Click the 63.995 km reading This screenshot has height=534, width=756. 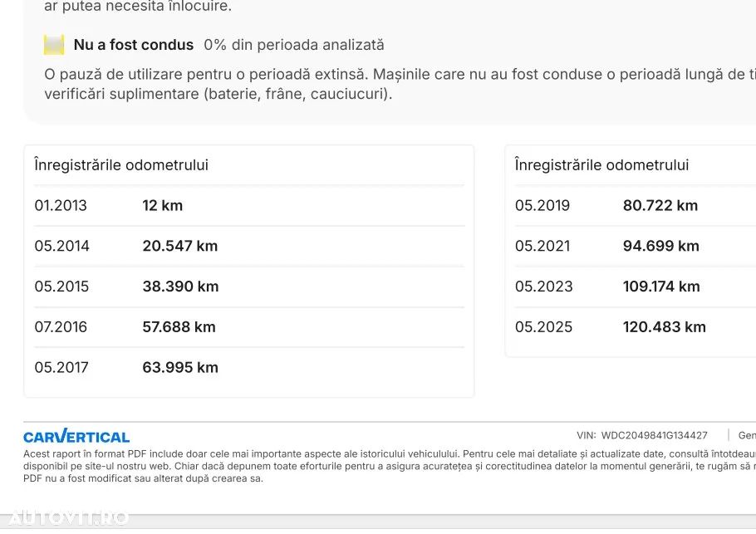[180, 367]
